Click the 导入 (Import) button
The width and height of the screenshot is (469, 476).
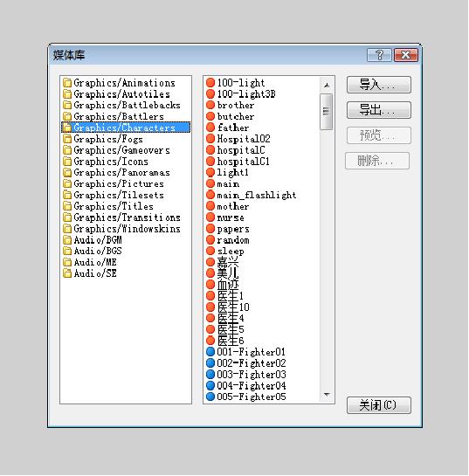pyautogui.click(x=378, y=85)
